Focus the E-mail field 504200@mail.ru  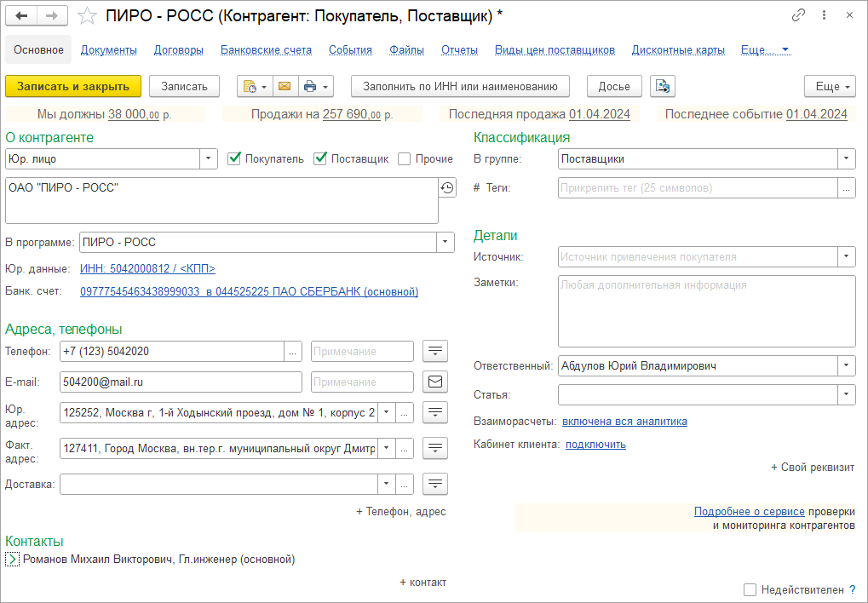181,382
